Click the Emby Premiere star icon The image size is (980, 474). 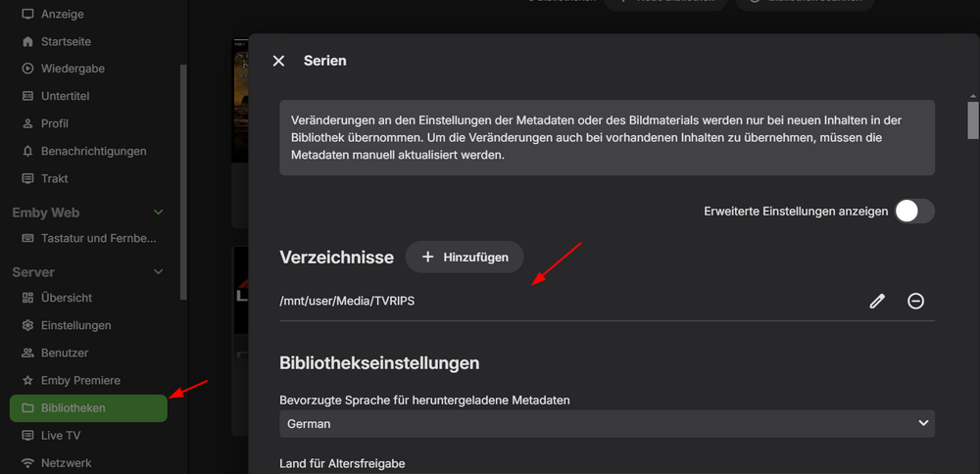pos(27,380)
